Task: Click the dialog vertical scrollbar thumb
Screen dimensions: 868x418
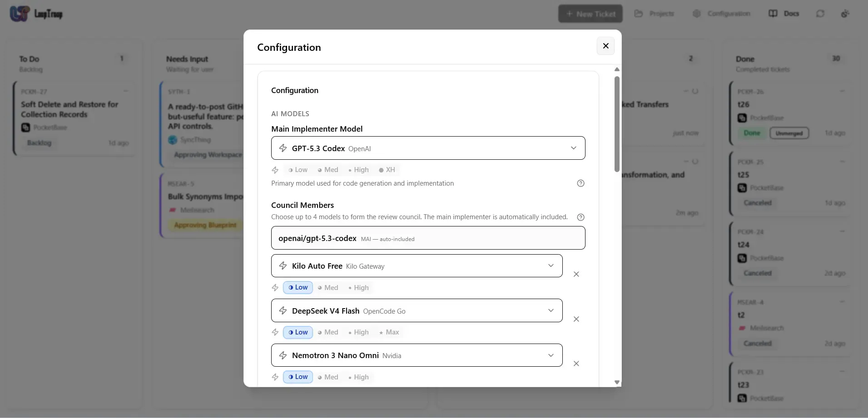Action: pyautogui.click(x=617, y=124)
